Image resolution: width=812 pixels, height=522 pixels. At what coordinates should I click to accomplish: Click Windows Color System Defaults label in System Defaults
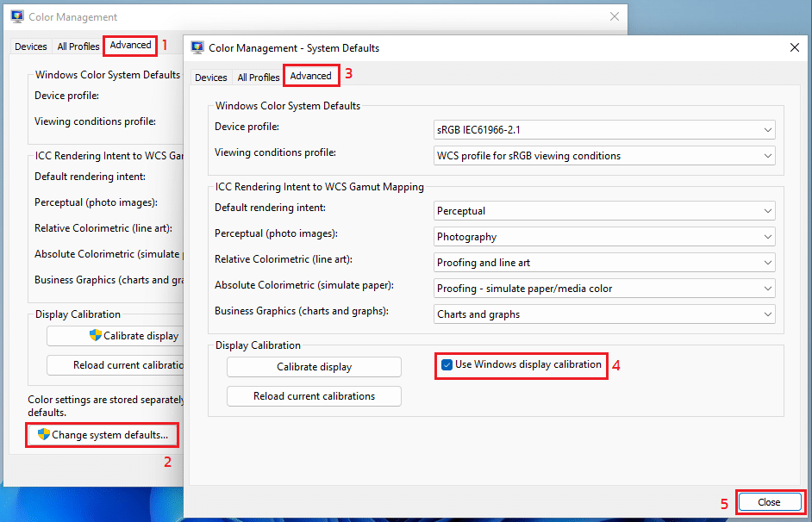[288, 106]
